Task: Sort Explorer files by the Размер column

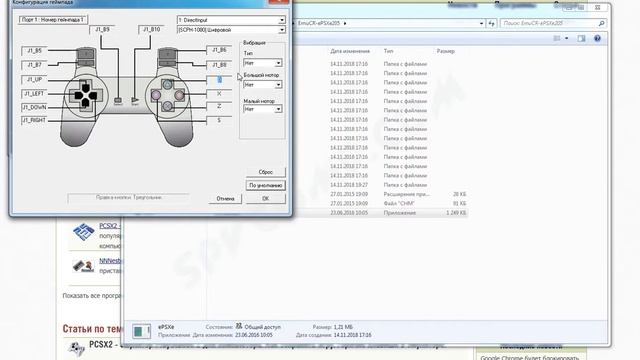Action: [445, 51]
